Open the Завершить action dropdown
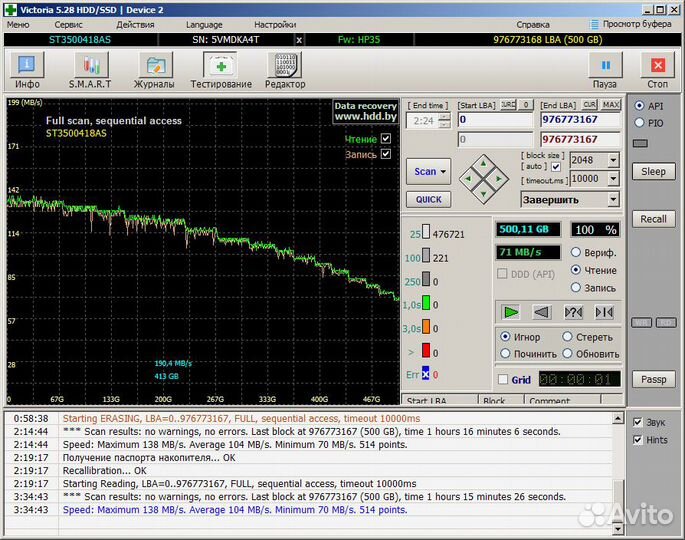This screenshot has height=540, width=685. click(x=612, y=199)
